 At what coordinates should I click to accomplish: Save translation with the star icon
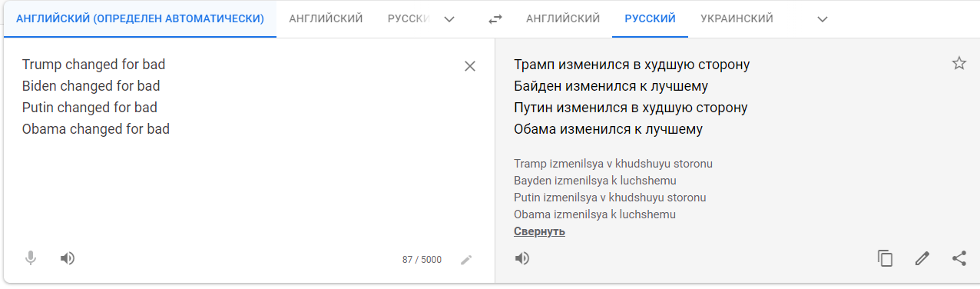click(959, 64)
